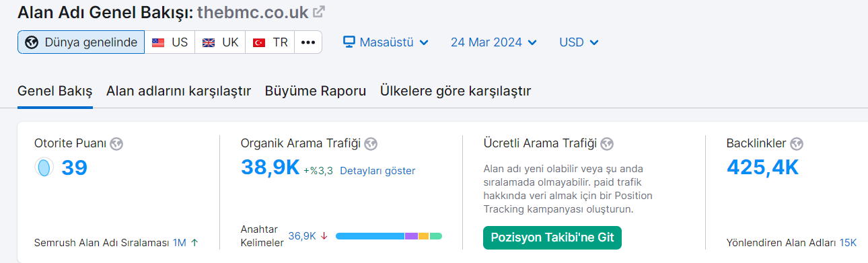Screen dimensions: 868x263
Task: Open external link icon next to thebmc.co.uk
Action: [320, 11]
